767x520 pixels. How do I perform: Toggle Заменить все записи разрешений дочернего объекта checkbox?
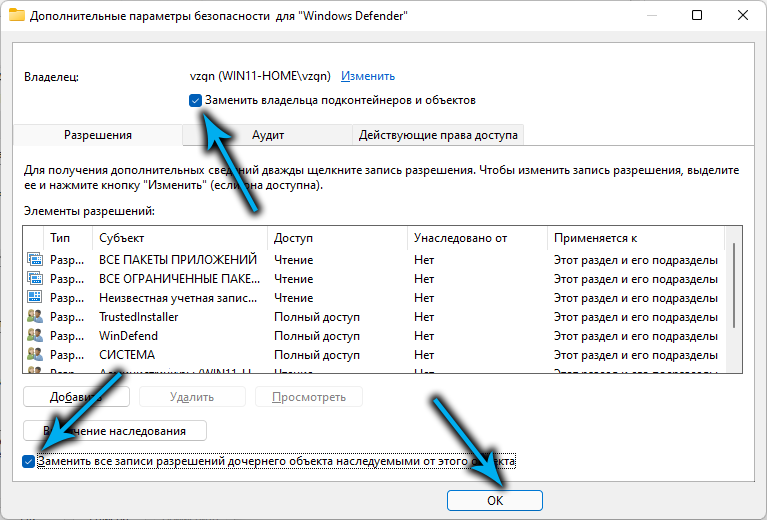[x=28, y=462]
